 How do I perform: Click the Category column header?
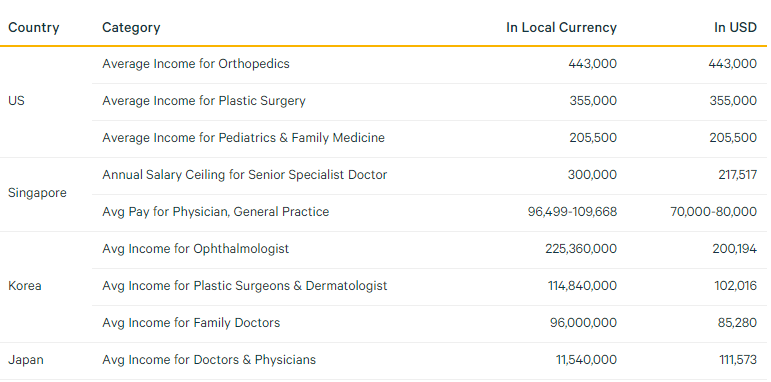(131, 28)
